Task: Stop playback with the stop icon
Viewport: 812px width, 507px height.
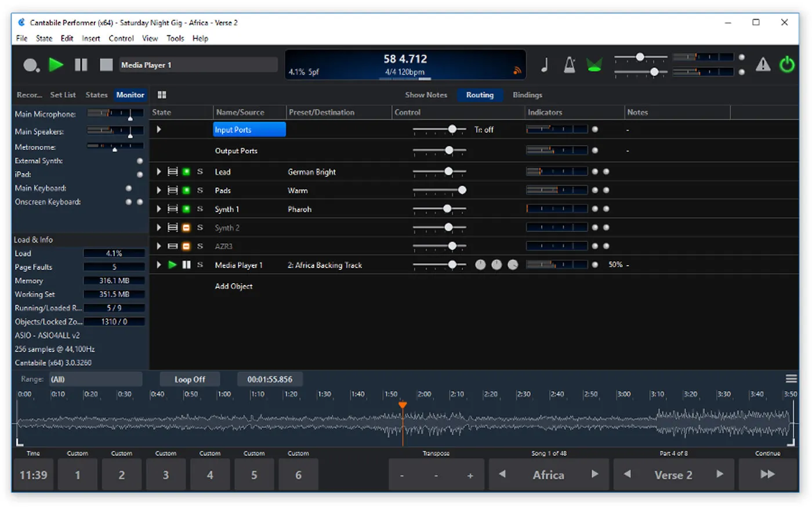Action: [x=106, y=65]
